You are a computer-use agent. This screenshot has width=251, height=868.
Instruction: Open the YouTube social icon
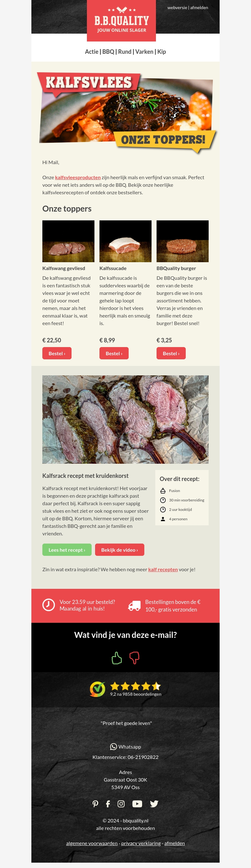tap(137, 804)
